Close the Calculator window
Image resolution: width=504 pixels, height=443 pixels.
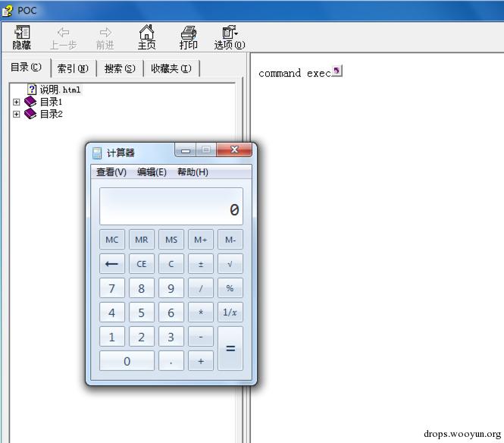234,149
